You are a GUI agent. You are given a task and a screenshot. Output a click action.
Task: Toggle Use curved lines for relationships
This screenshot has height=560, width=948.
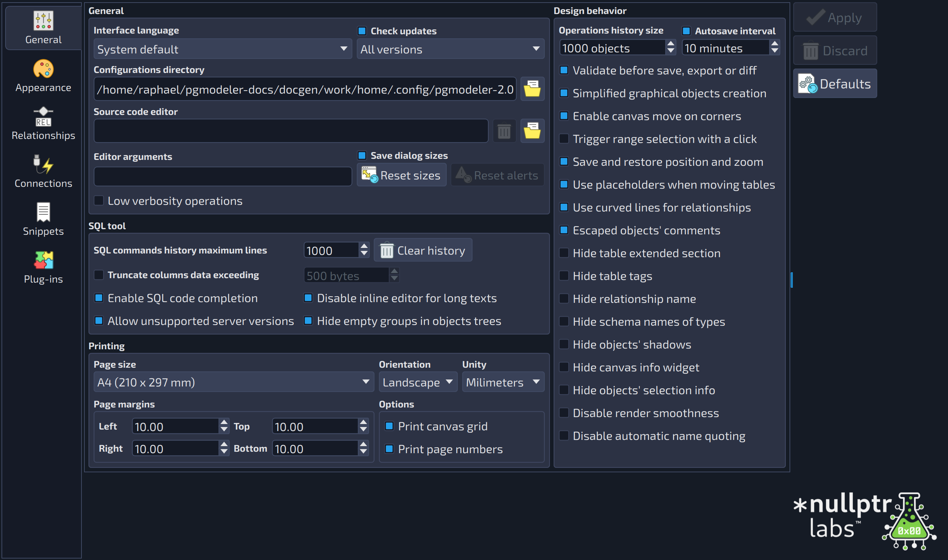coord(564,207)
